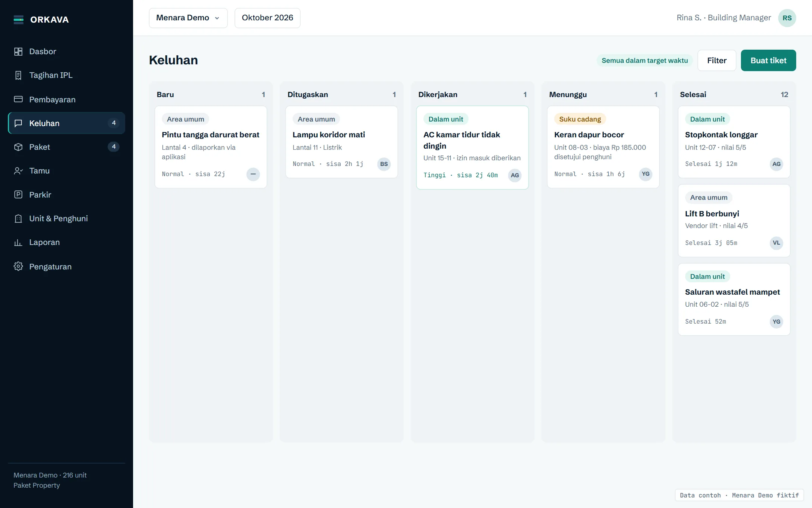The width and height of the screenshot is (812, 508).
Task: Click Semua dalam target waktu status pill
Action: click(x=644, y=61)
